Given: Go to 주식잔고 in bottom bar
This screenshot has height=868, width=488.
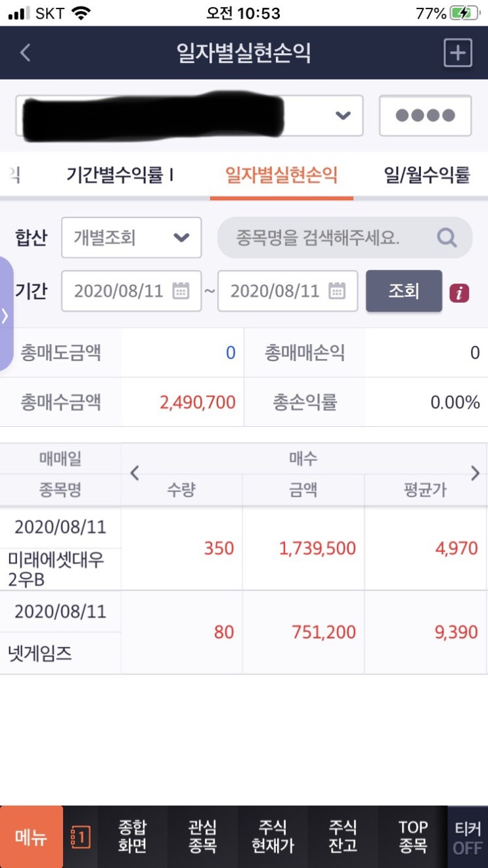Looking at the screenshot, I should (x=343, y=836).
